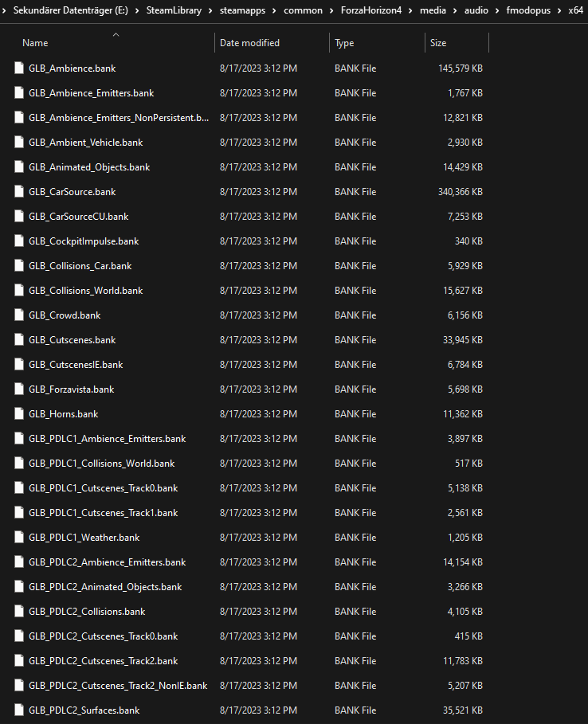Select file GLB_PDLC2_Ambience_Emitters.bank
The image size is (588, 724).
(107, 562)
